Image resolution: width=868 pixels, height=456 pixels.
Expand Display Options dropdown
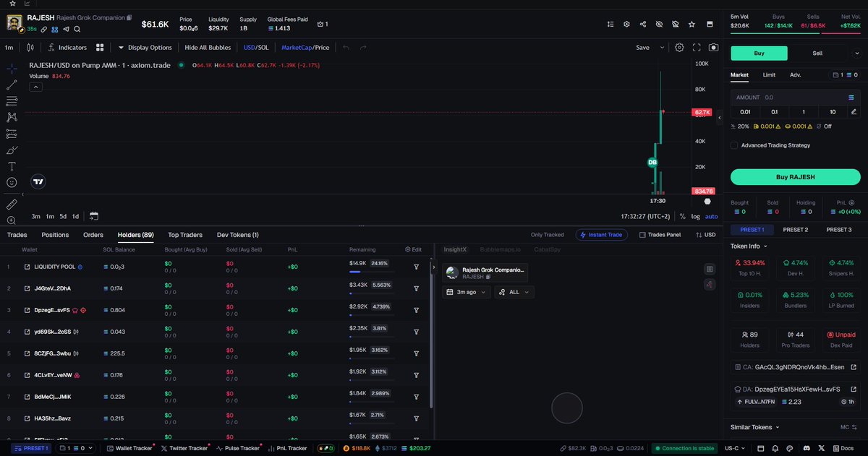click(x=145, y=48)
